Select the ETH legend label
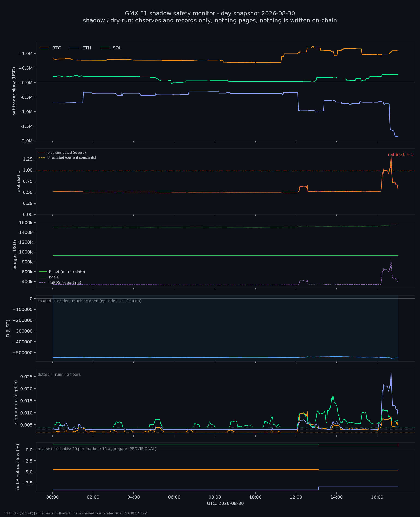Viewport: 420px width, 517px height. [x=87, y=48]
